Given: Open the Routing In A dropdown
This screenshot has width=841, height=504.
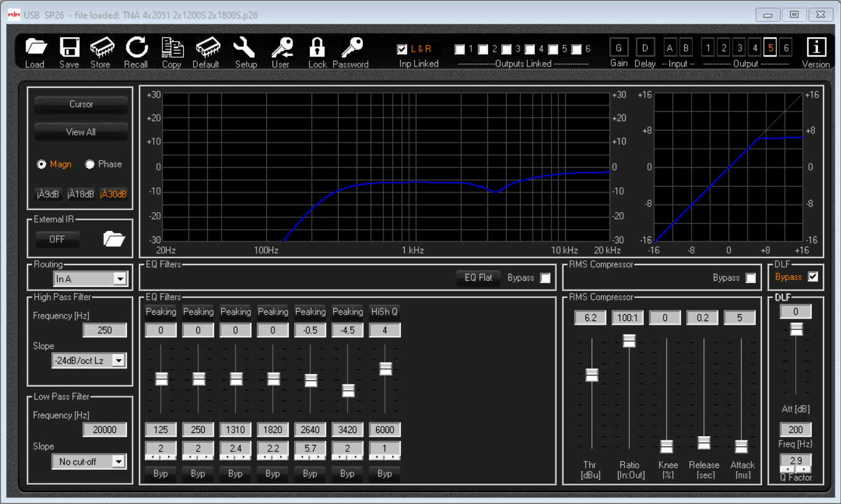Looking at the screenshot, I should (120, 279).
